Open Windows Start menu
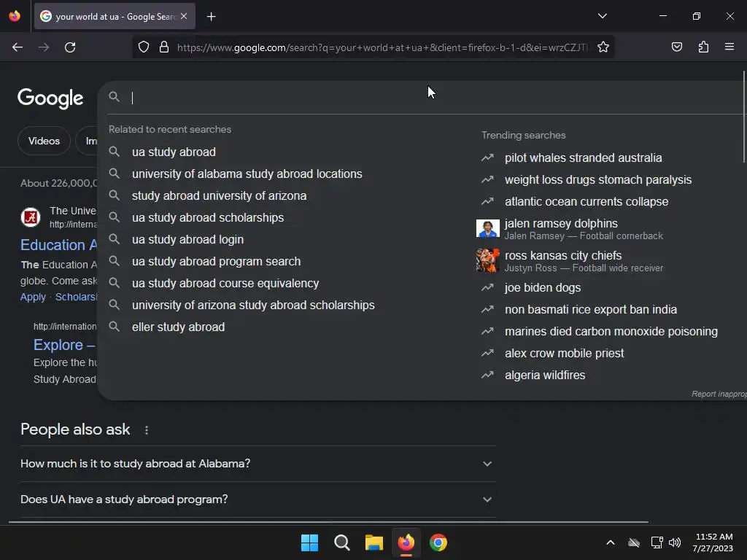 [x=309, y=542]
